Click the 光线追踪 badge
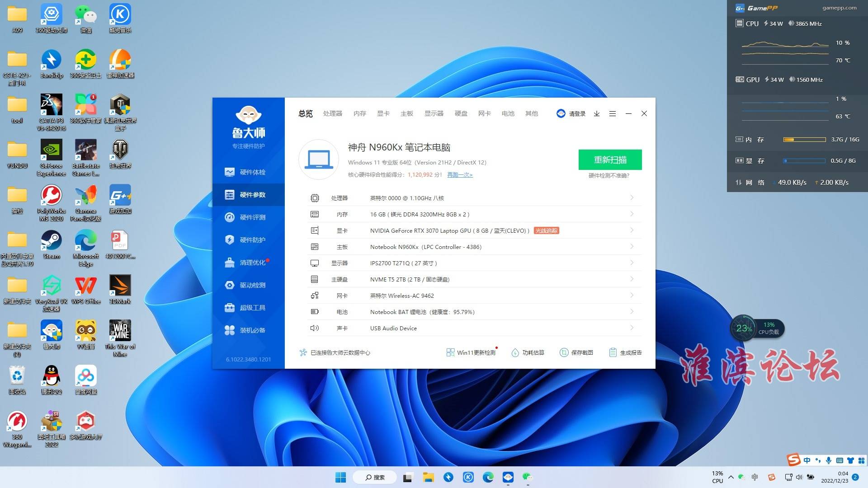The height and width of the screenshot is (488, 868). tap(547, 231)
